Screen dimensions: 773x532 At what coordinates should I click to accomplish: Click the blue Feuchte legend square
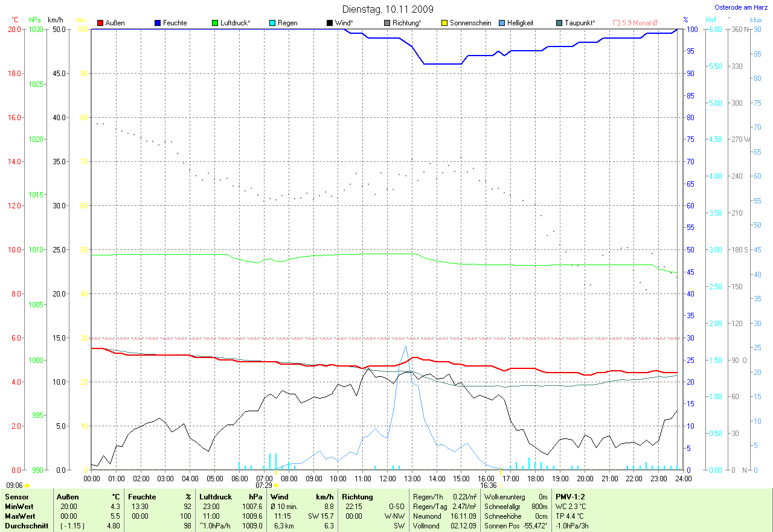pyautogui.click(x=158, y=23)
